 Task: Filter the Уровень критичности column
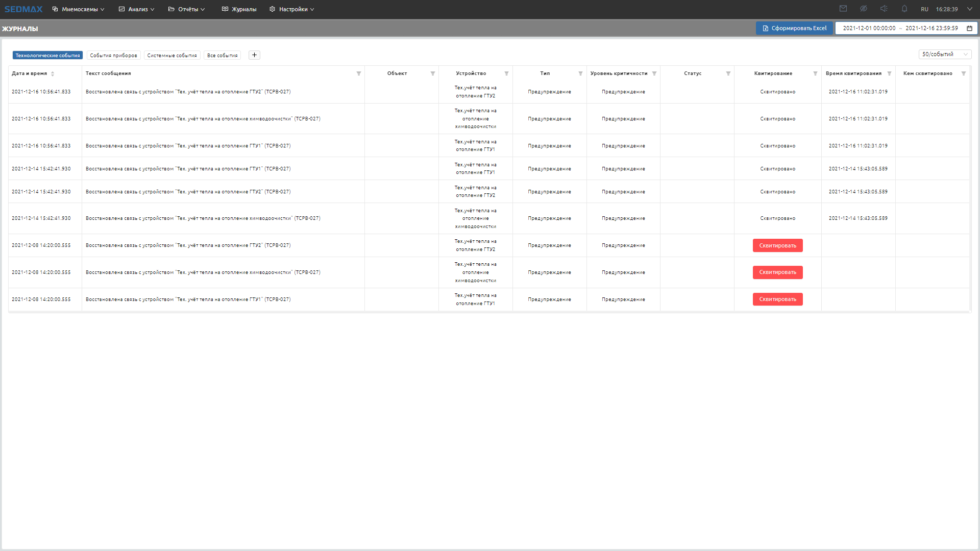point(654,73)
